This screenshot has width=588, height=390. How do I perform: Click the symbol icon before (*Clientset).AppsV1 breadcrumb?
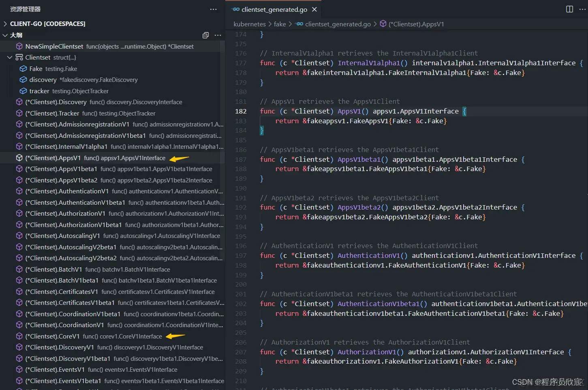[x=383, y=24]
